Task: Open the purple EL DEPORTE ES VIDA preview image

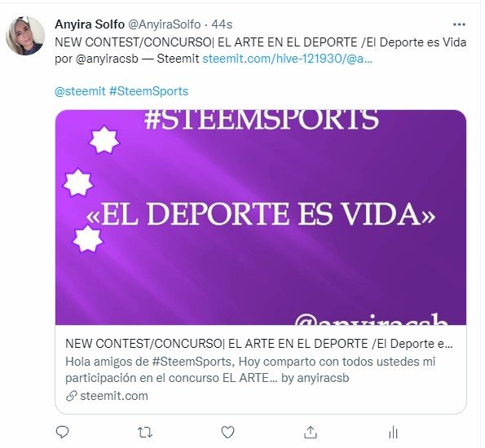Action: (261, 217)
